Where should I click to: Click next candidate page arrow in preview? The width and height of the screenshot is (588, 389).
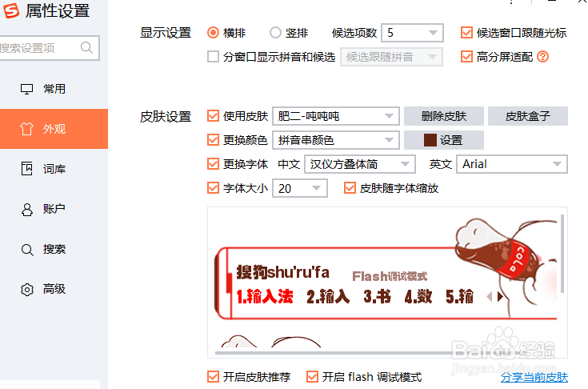click(500, 297)
